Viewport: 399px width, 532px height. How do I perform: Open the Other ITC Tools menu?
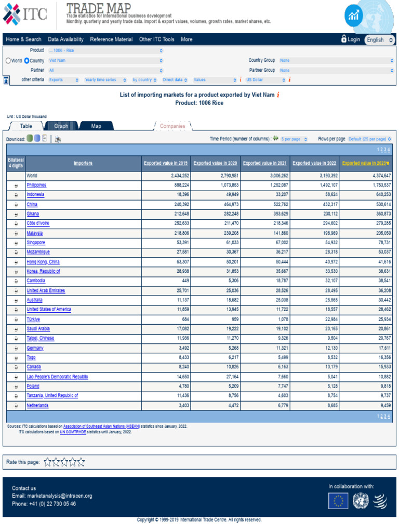click(157, 39)
